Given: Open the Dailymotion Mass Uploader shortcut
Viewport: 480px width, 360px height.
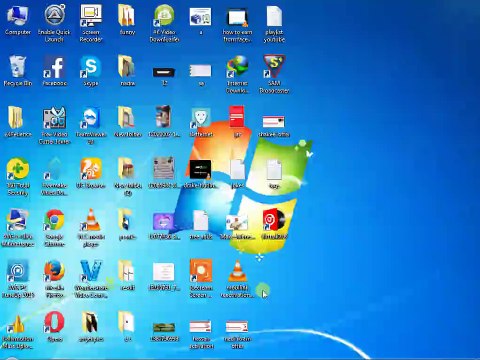Looking at the screenshot, I should (x=18, y=331).
